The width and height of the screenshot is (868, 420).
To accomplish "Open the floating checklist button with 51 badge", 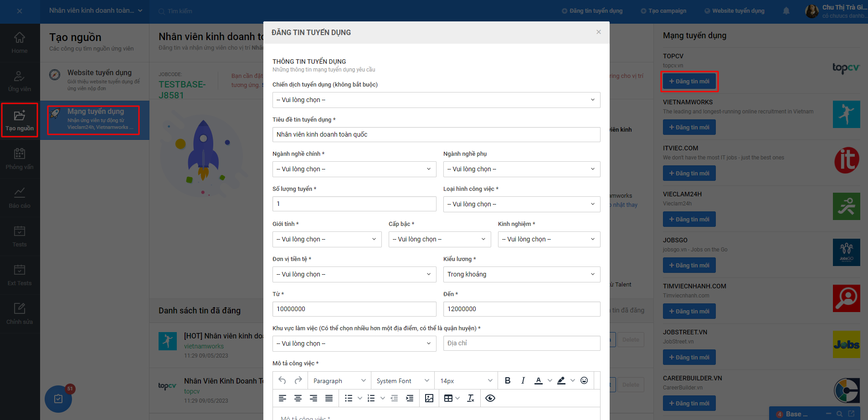I will tap(58, 399).
